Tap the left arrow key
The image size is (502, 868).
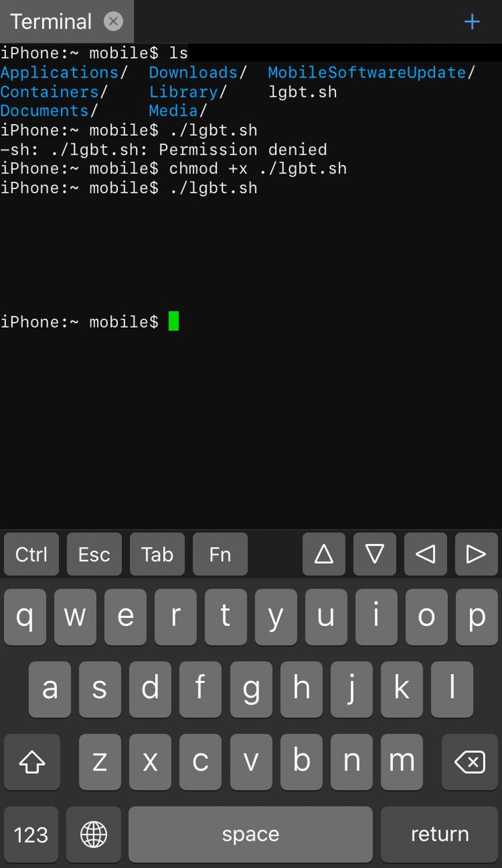[425, 554]
